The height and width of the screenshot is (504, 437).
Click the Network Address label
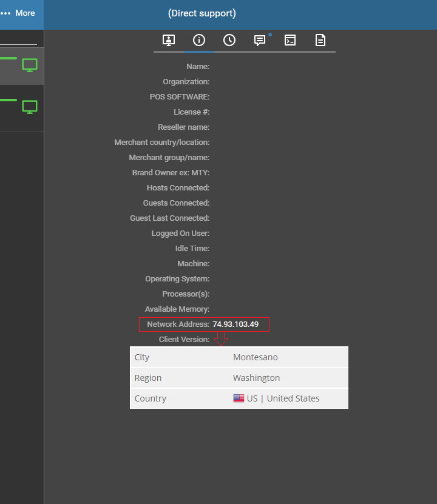(x=178, y=324)
